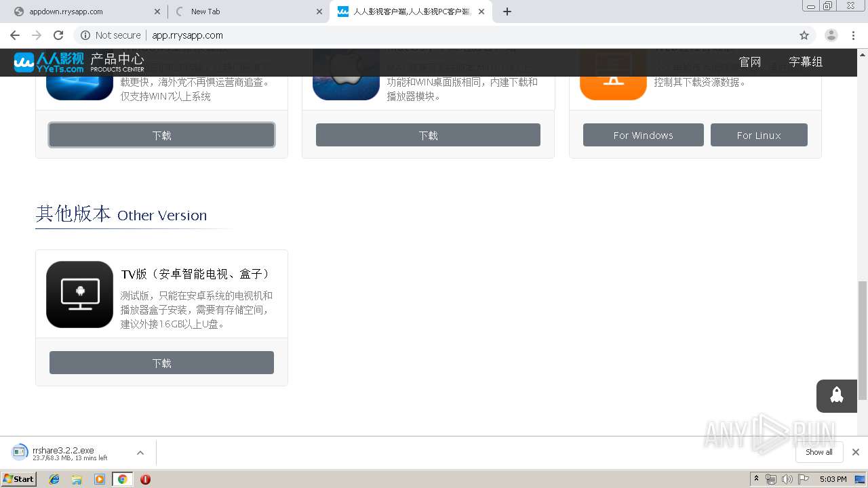Click the red Opera-style taskbar icon
This screenshot has height=488, width=868.
click(x=145, y=479)
